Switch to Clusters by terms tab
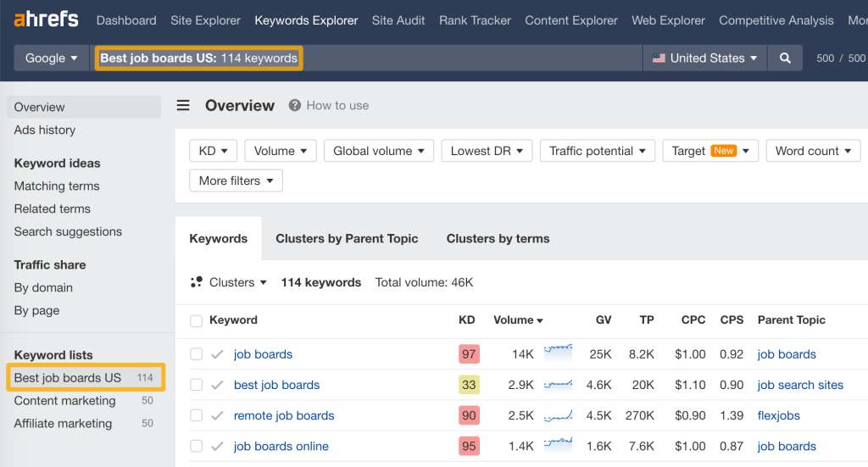Image resolution: width=868 pixels, height=467 pixels. pyautogui.click(x=498, y=238)
